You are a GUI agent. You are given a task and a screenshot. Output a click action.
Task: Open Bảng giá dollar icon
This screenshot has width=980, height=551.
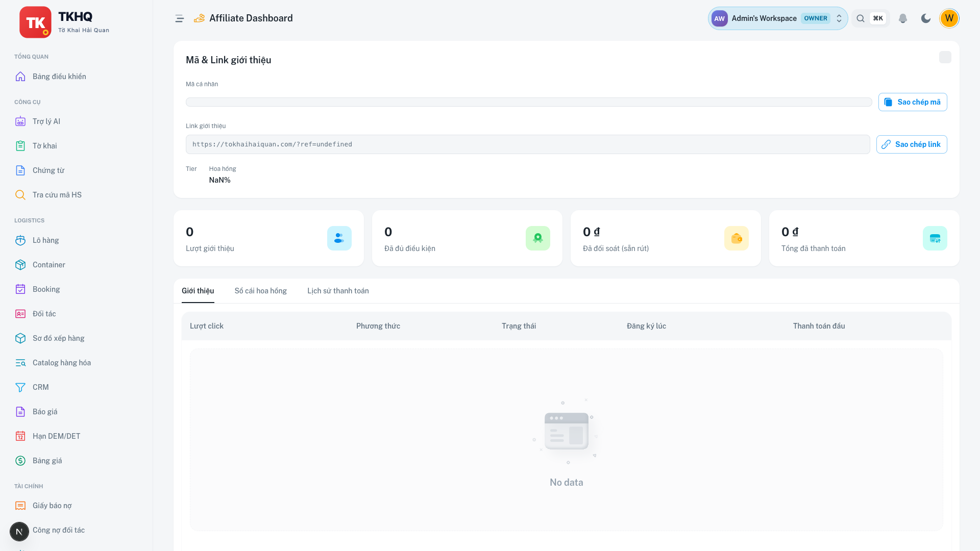(20, 461)
